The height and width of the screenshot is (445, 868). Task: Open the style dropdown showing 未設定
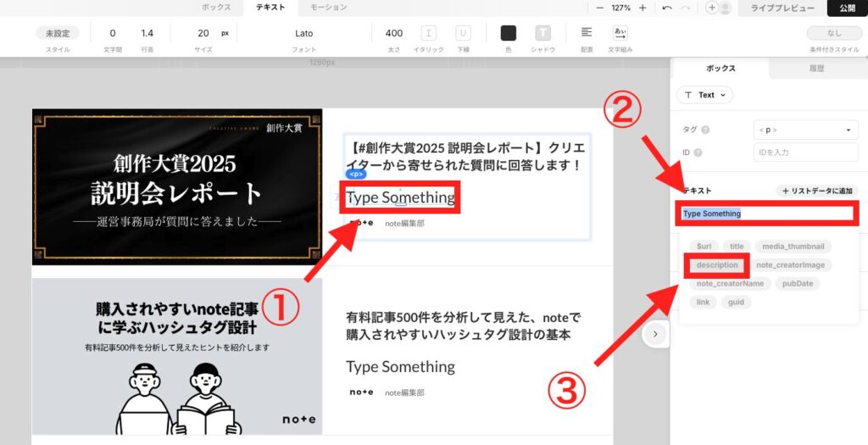(x=58, y=33)
